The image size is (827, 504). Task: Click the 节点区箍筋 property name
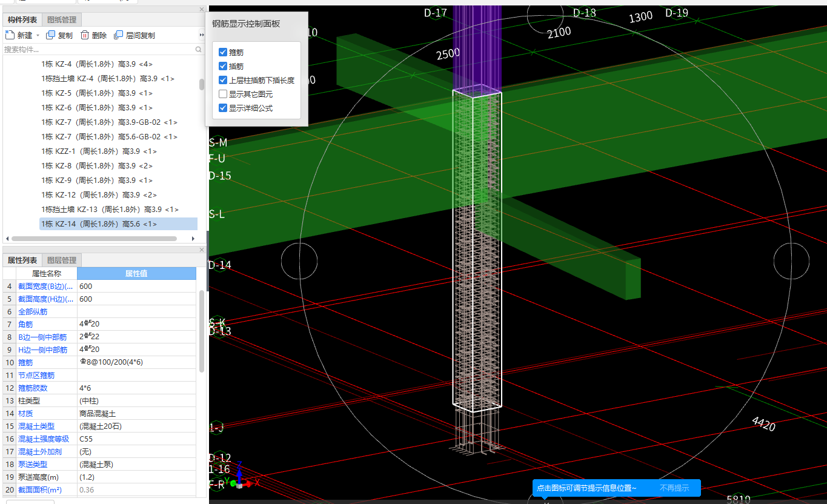click(x=36, y=375)
